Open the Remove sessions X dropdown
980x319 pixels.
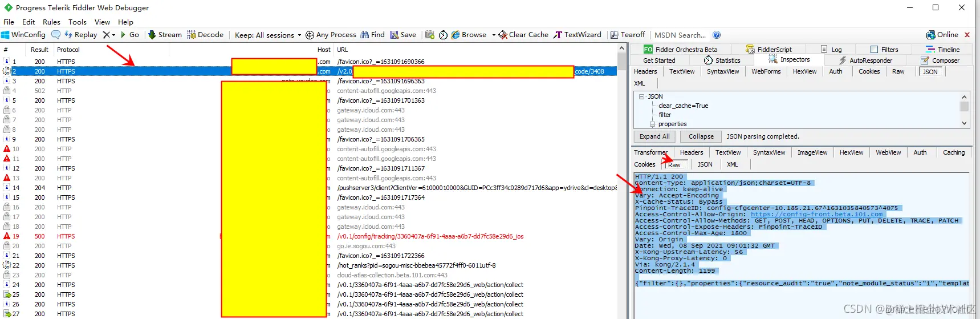(x=109, y=35)
